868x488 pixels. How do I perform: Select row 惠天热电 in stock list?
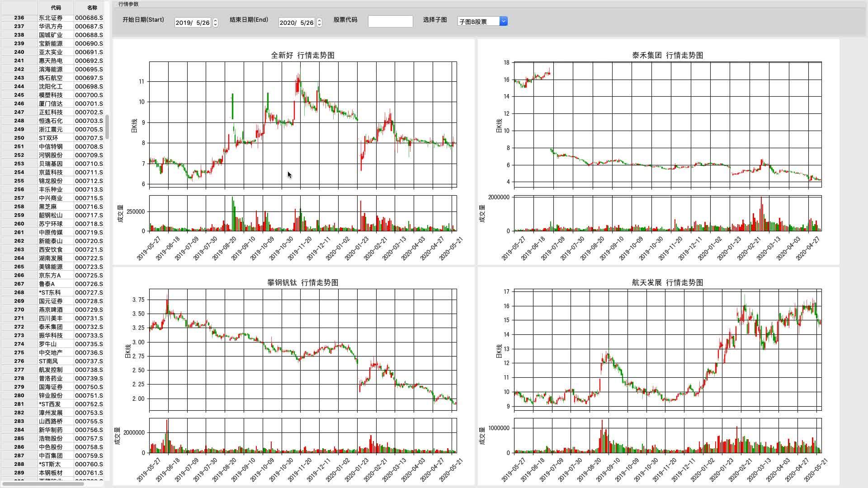coord(52,61)
